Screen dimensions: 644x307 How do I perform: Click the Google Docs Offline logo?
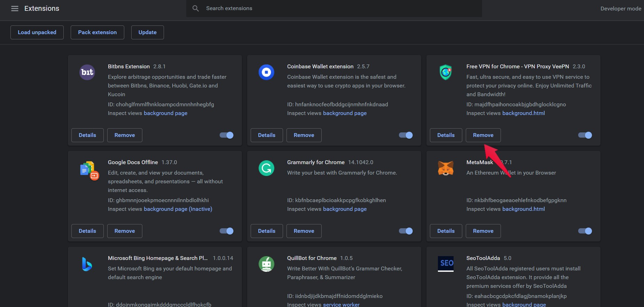tap(89, 170)
